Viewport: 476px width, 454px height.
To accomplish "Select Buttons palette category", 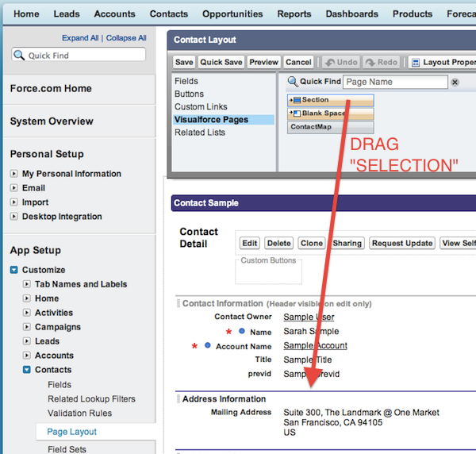I will click(x=189, y=94).
